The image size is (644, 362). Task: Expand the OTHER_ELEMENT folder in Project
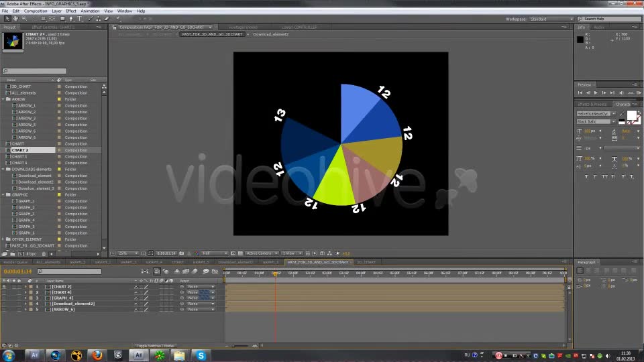tap(3, 239)
